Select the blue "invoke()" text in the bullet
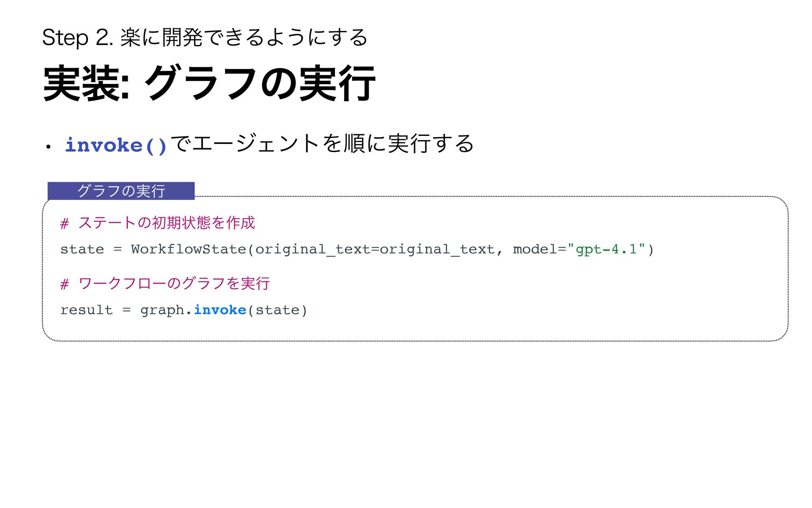812x508 pixels. click(116, 146)
